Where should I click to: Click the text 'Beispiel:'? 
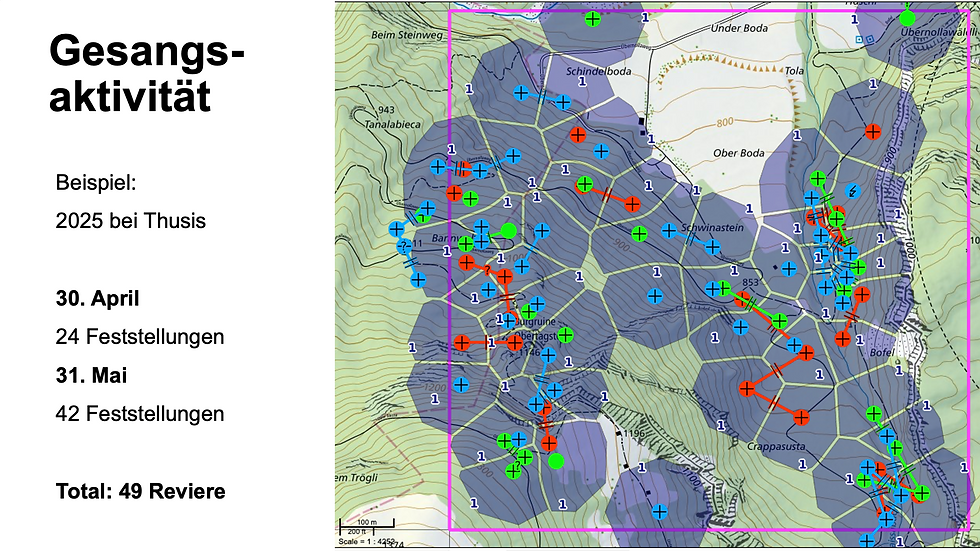96,182
